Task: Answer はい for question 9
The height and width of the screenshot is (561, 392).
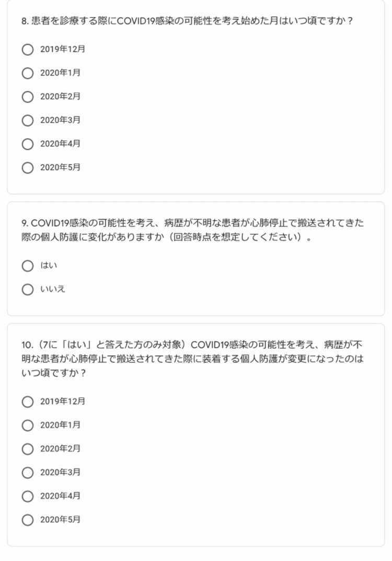Action: 28,266
